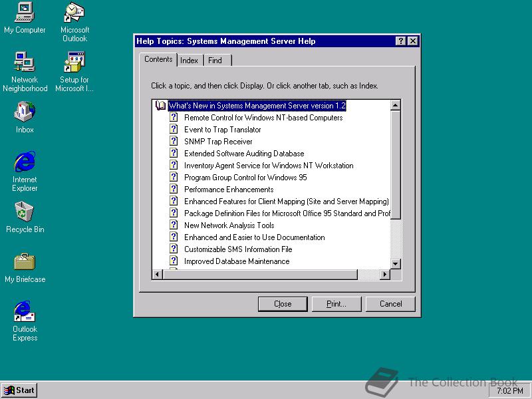Image resolution: width=532 pixels, height=399 pixels.
Task: Select Enhanced and Easier to Use Documentation
Action: click(x=255, y=237)
